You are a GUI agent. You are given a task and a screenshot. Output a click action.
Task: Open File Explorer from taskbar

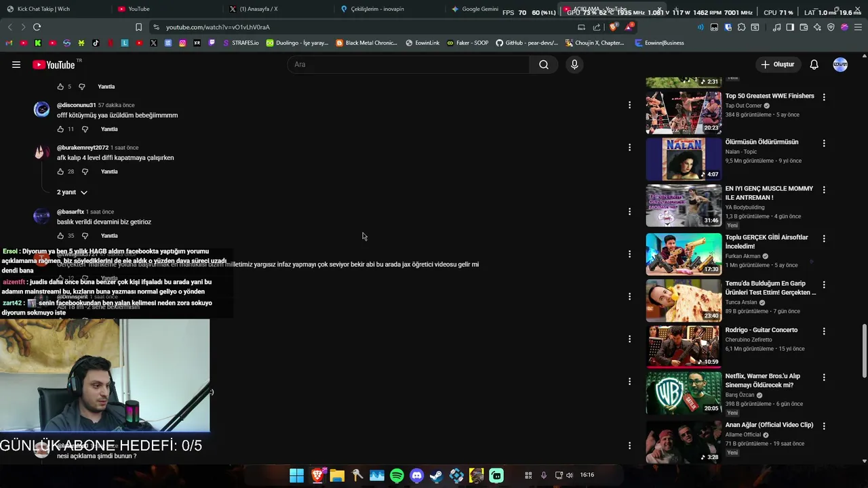point(337,475)
